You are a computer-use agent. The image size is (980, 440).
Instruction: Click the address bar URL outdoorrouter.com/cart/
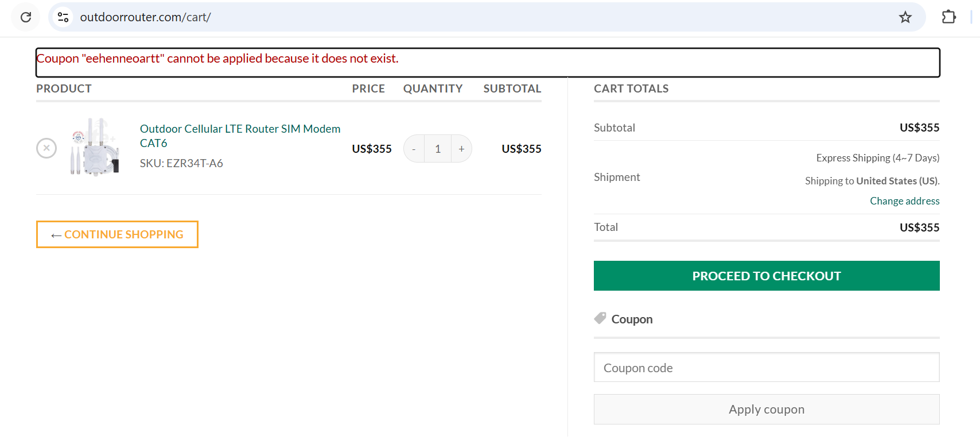coord(146,17)
